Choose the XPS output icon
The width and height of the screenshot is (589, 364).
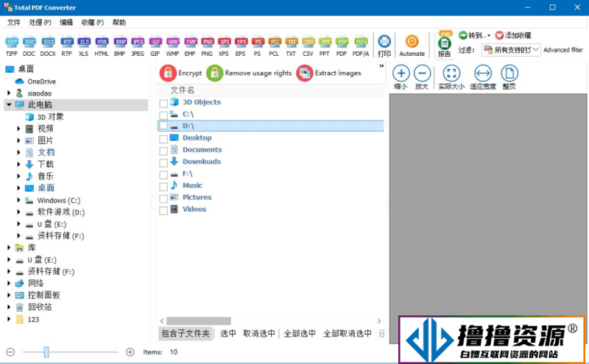(224, 46)
